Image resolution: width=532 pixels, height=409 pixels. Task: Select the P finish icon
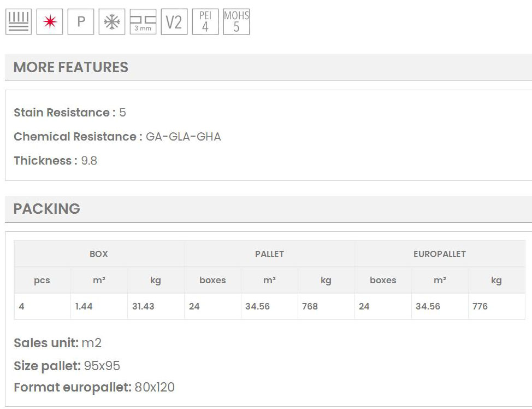click(x=81, y=22)
